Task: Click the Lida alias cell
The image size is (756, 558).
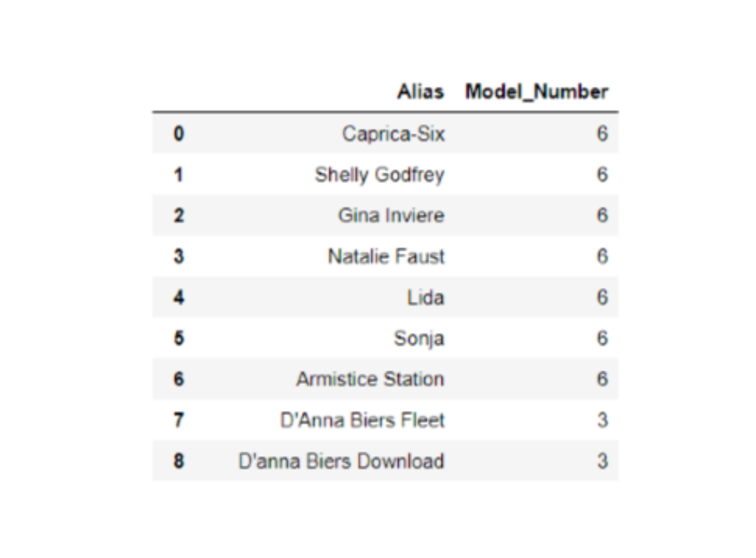Action: [425, 297]
